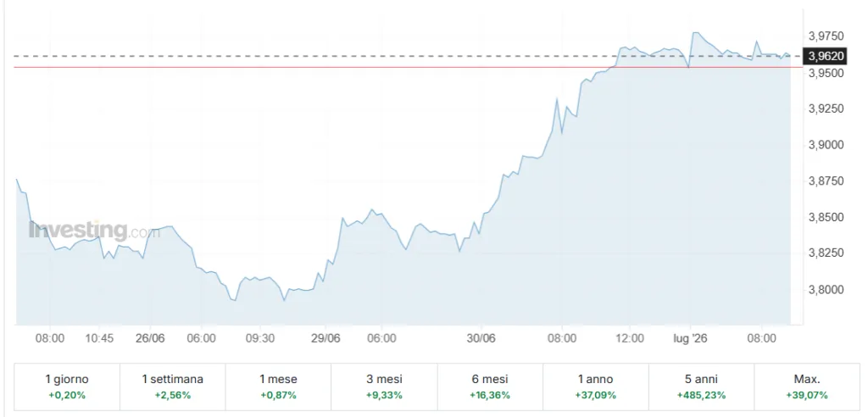Click the lug '26 axis marker

tap(687, 338)
